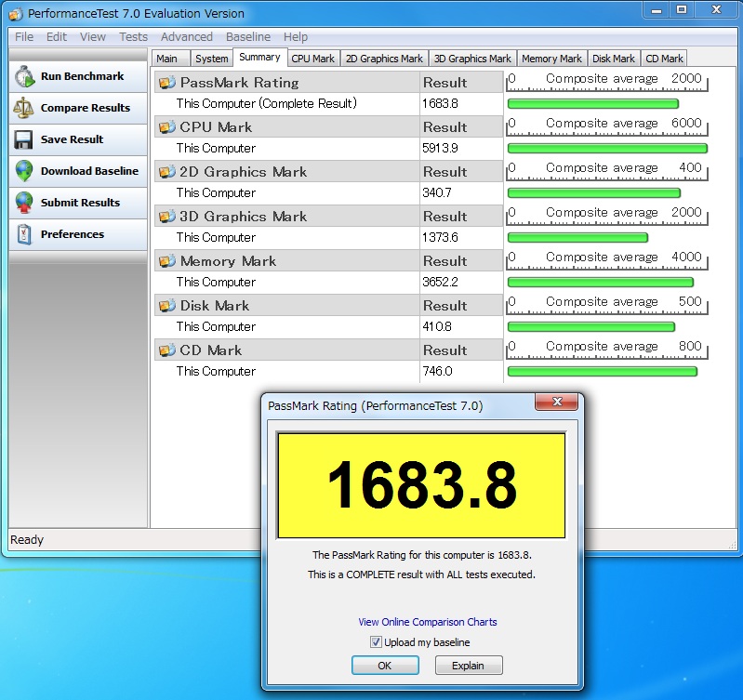Screen dimensions: 743x700
Task: Click the 2D Graphics Mark row icon
Action: click(166, 171)
